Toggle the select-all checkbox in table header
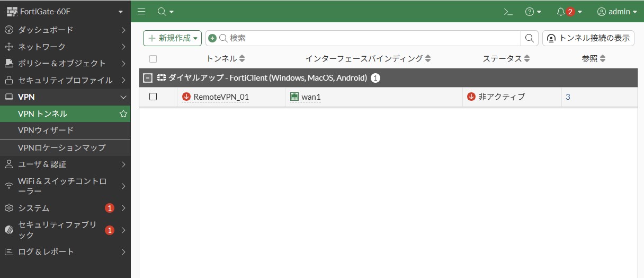 coord(153,59)
